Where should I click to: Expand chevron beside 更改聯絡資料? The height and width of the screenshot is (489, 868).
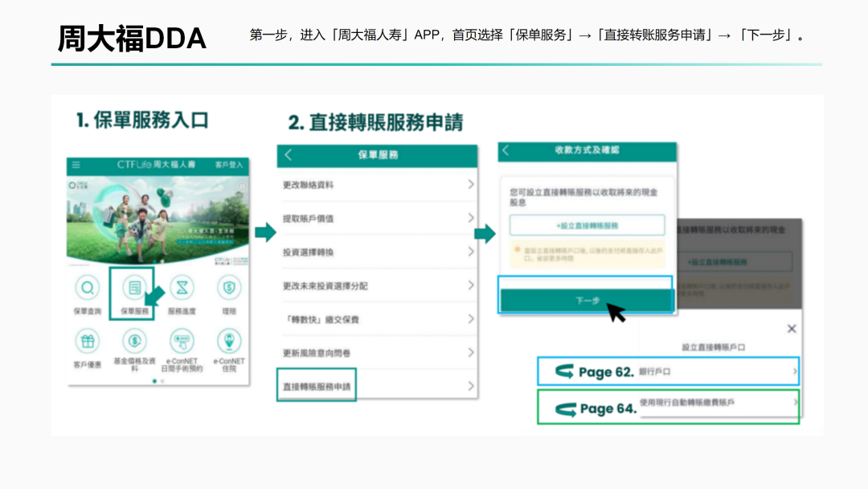click(470, 184)
